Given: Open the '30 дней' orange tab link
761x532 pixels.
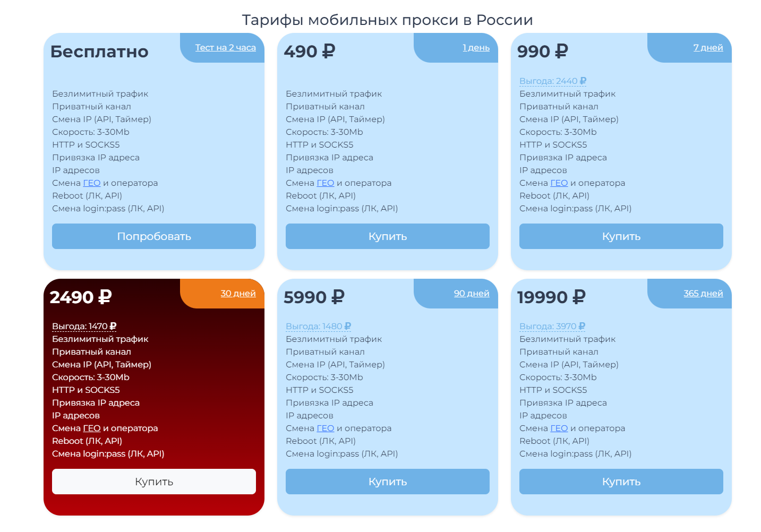Looking at the screenshot, I should (238, 293).
